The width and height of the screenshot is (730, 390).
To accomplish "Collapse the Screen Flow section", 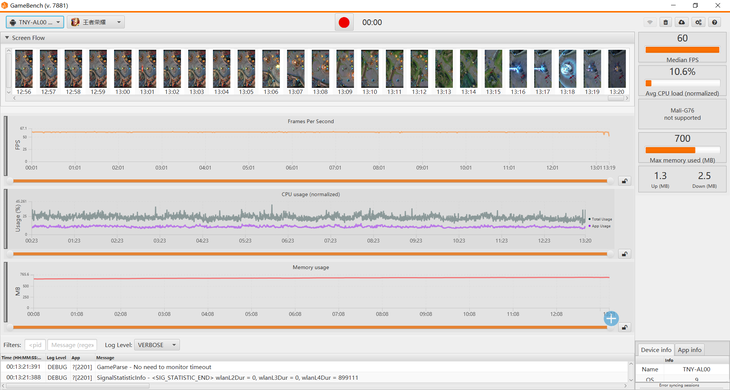I will click(x=7, y=38).
